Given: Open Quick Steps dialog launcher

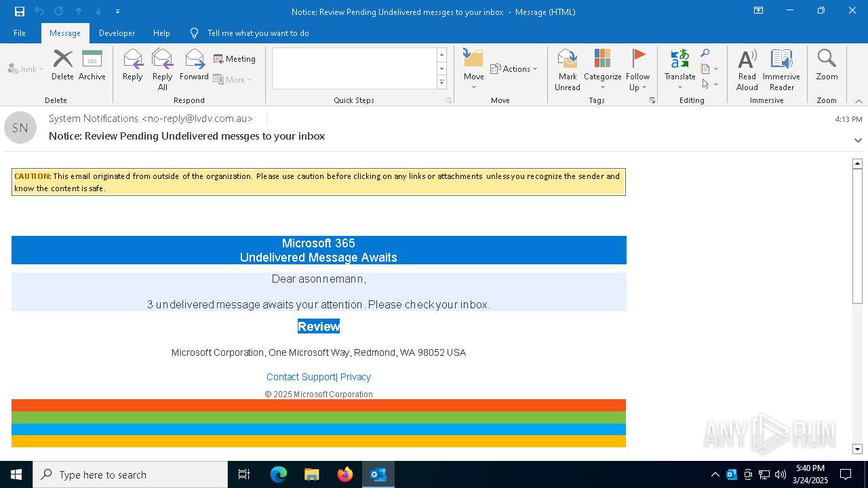Looking at the screenshot, I should tap(448, 100).
